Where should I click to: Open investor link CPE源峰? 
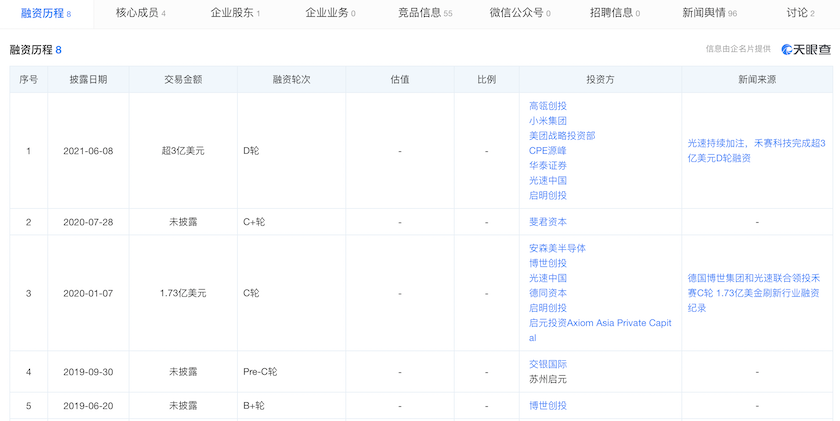(548, 151)
